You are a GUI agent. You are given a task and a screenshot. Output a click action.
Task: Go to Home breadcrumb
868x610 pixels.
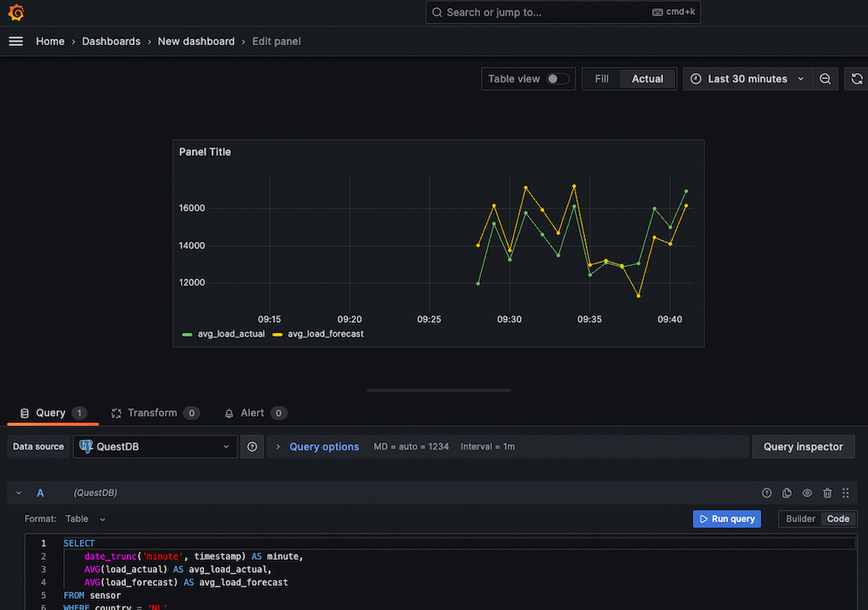click(49, 42)
